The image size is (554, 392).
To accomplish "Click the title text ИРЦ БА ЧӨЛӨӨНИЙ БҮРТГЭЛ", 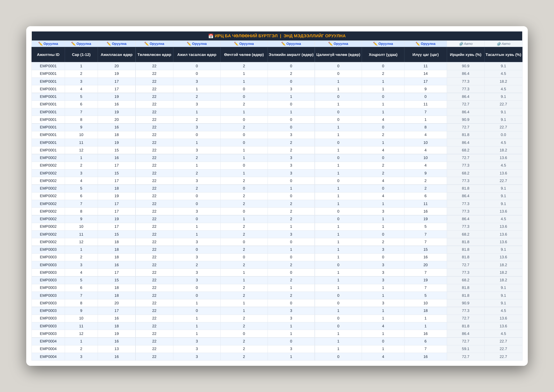I will coord(246,36).
